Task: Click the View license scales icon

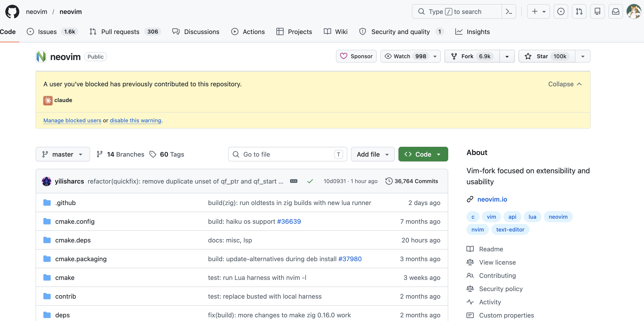Action: coord(470,262)
